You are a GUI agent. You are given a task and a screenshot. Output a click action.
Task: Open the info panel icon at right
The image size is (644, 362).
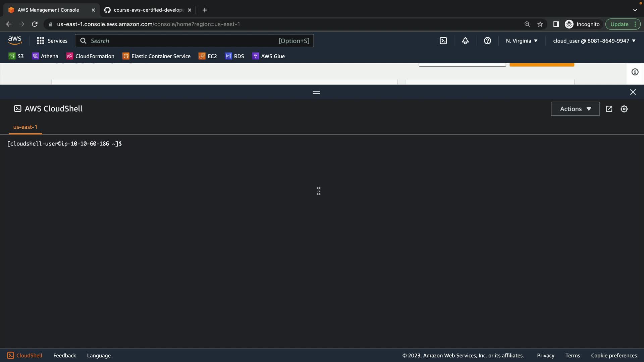tap(635, 72)
